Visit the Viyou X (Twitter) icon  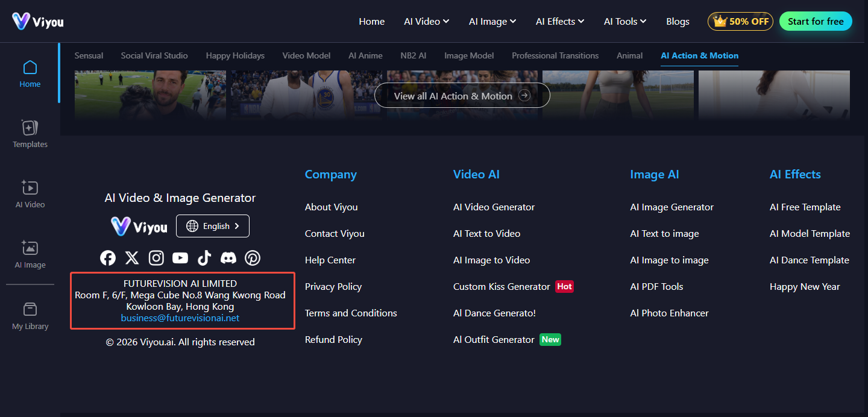point(132,258)
